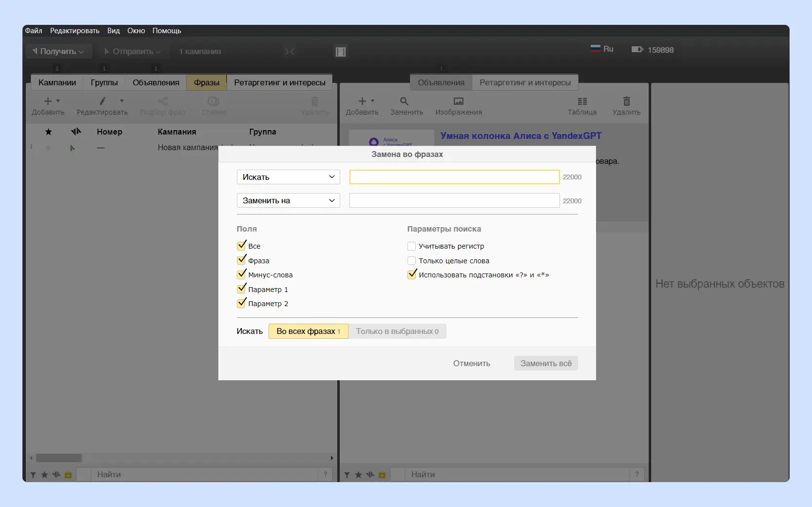This screenshot has width=812, height=507.
Task: Click the Добавить plus icon in phrases panel
Action: pyautogui.click(x=48, y=101)
